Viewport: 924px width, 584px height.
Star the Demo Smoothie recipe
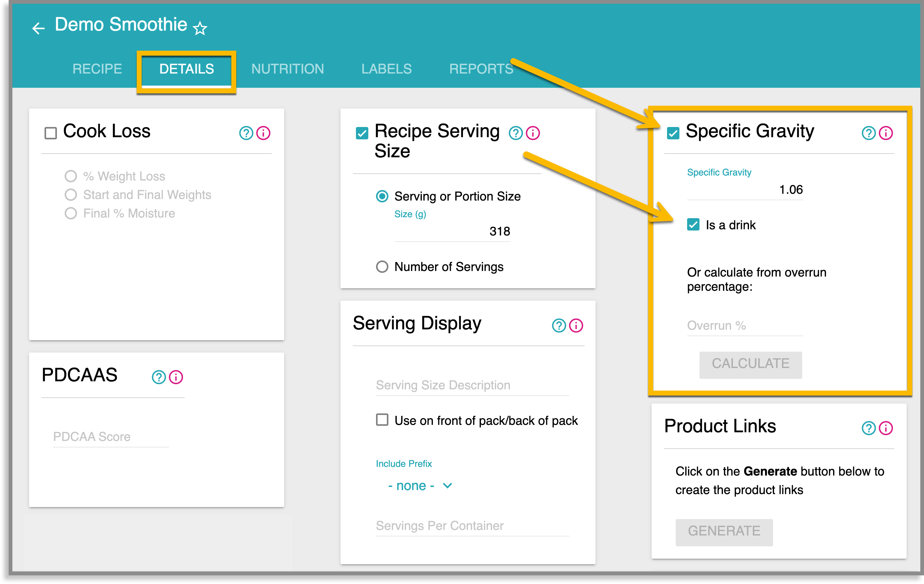point(200,28)
